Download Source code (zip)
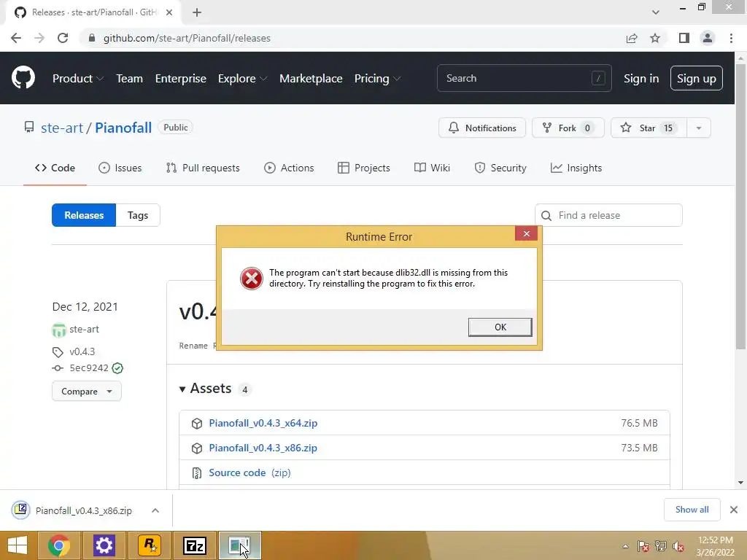The height and width of the screenshot is (560, 747). pos(249,472)
